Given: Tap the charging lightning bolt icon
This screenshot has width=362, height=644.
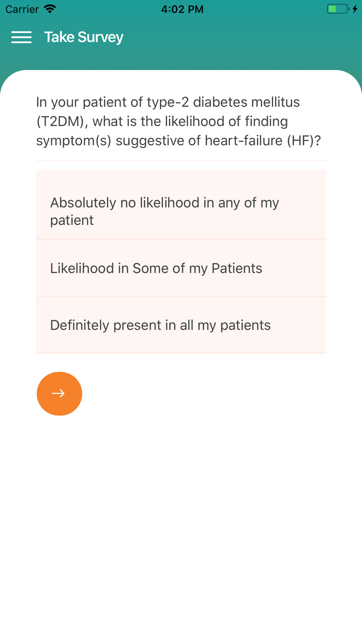Looking at the screenshot, I should click(x=355, y=9).
